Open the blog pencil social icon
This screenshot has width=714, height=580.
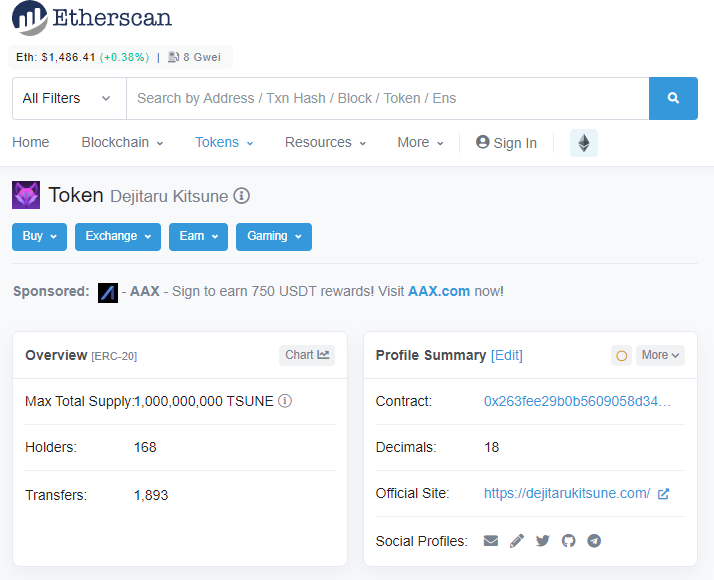pos(517,541)
